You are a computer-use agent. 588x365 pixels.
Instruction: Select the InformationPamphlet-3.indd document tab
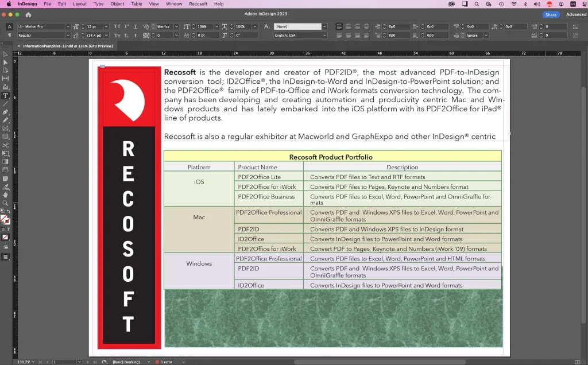[68, 46]
